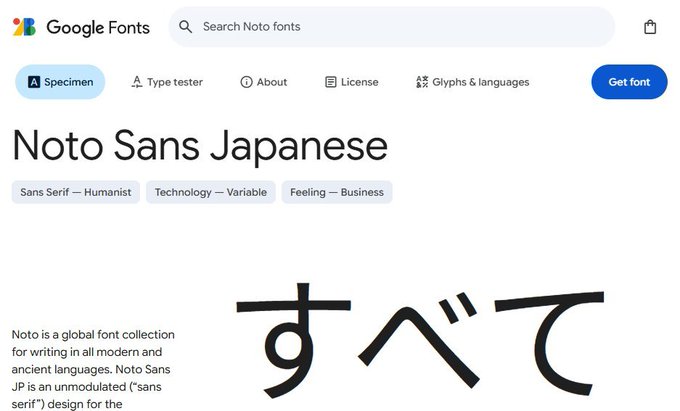Open the About tab
The width and height of the screenshot is (680, 411).
tap(264, 82)
